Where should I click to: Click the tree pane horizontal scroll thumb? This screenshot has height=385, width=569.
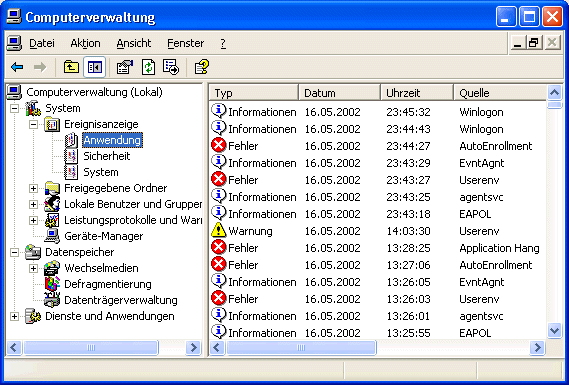click(x=91, y=348)
